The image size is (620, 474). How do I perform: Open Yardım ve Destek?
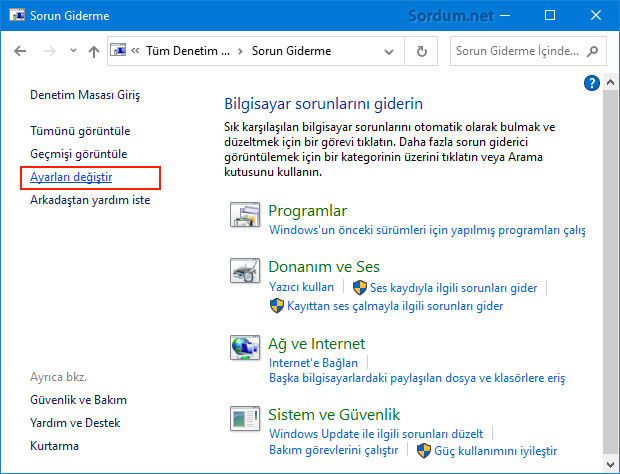coord(75,423)
